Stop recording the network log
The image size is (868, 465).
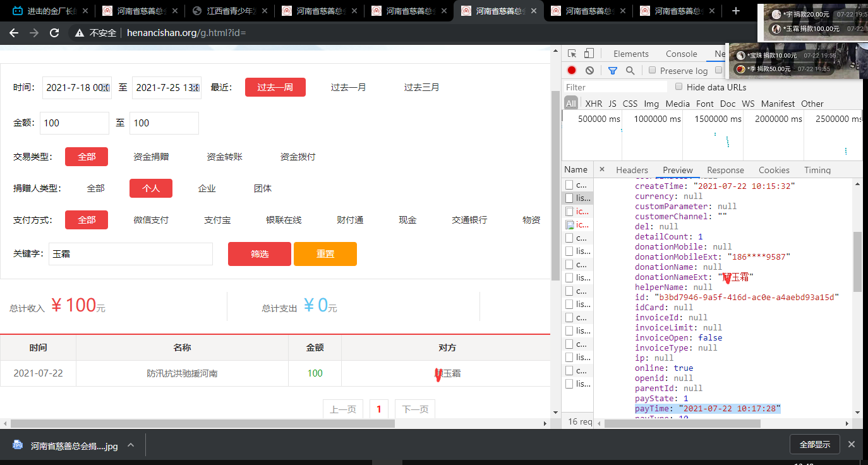[x=572, y=71]
